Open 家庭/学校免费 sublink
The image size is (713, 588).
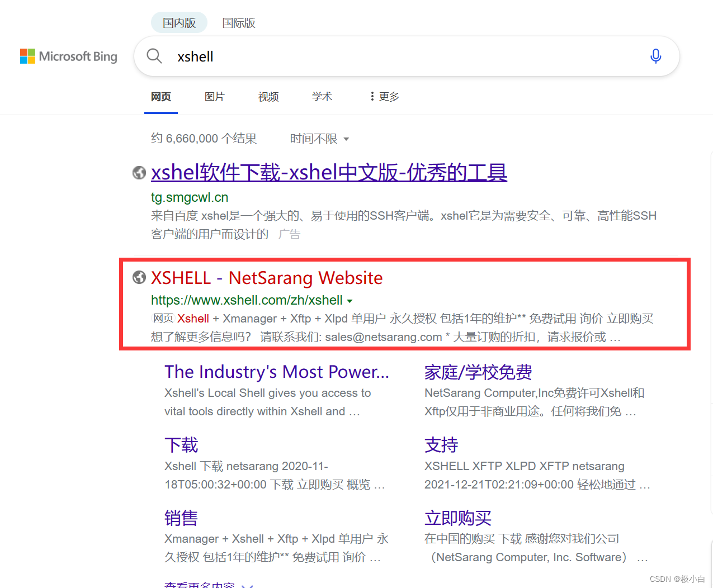[478, 372]
